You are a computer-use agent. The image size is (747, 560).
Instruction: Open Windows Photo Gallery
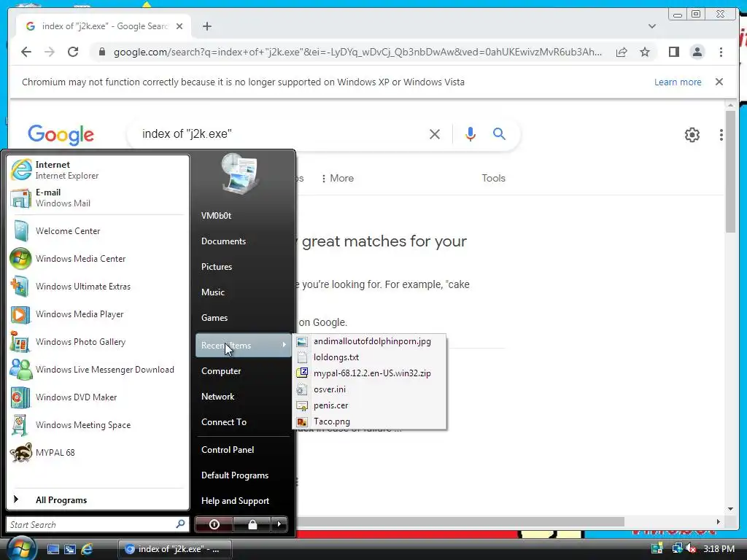pyautogui.click(x=98, y=342)
